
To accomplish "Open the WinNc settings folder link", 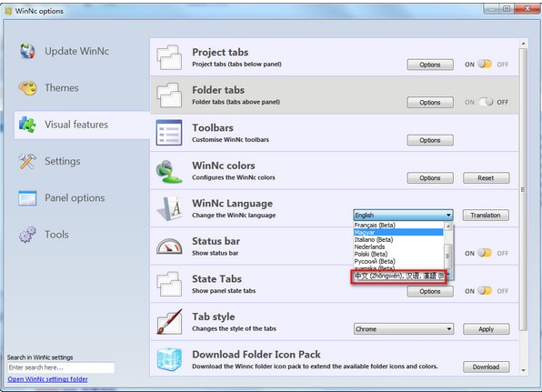I will (47, 379).
